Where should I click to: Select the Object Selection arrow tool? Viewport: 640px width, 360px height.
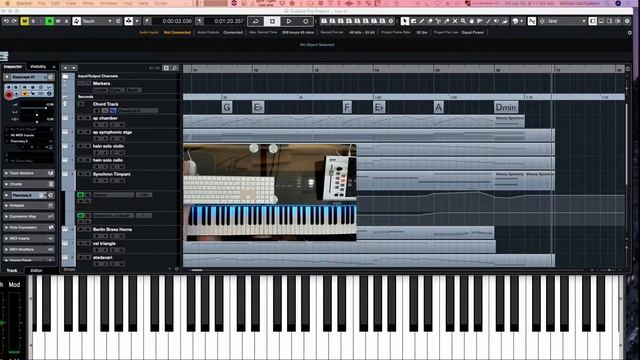pyautogui.click(x=404, y=21)
